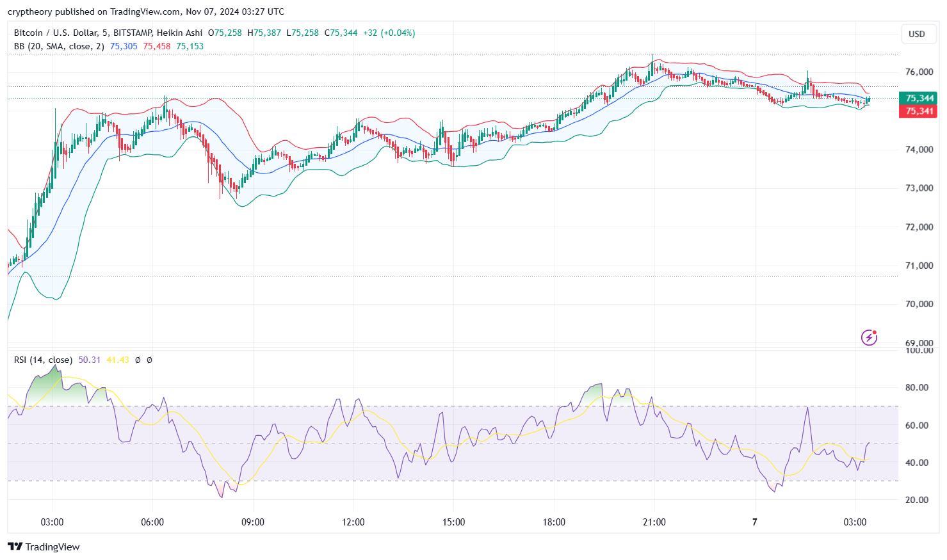Viewport: 947px width, 560px height.
Task: Click the red 75,341 price label
Action: click(919, 111)
